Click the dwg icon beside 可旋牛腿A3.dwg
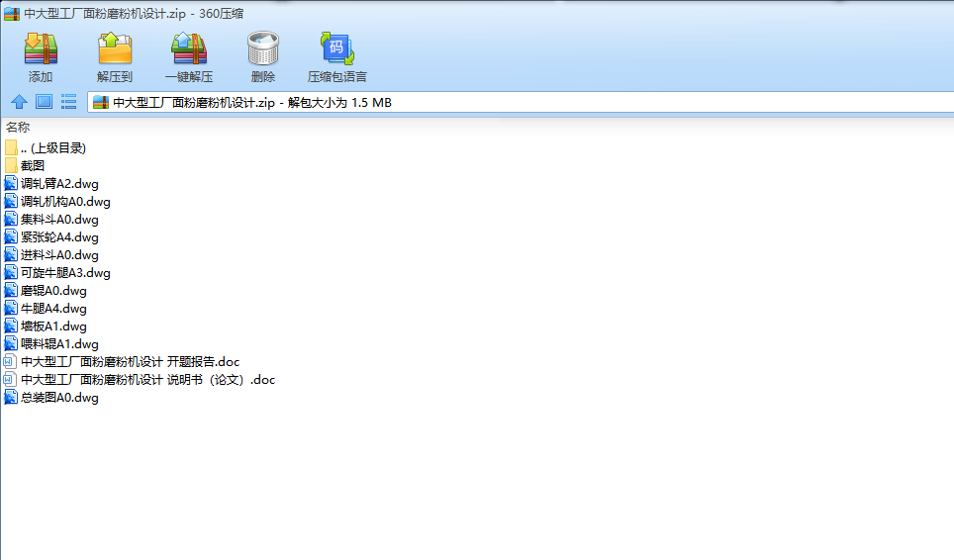 [11, 272]
